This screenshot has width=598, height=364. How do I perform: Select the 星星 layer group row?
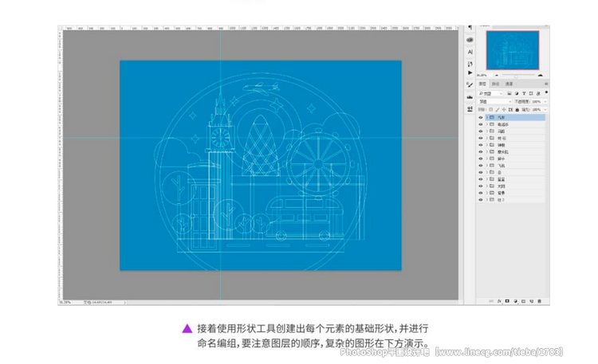click(515, 179)
